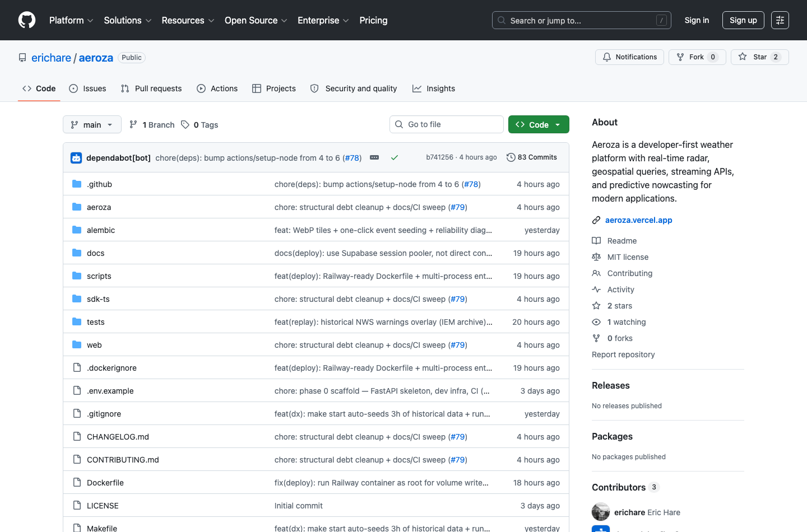807x532 pixels.
Task: Click the tag icon next to 0 Tags
Action: [x=185, y=125]
